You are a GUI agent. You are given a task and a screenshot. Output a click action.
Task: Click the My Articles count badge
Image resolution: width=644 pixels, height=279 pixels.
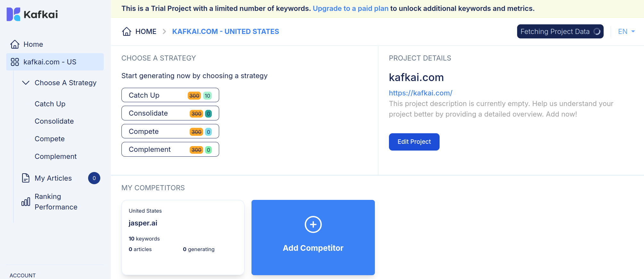[94, 178]
